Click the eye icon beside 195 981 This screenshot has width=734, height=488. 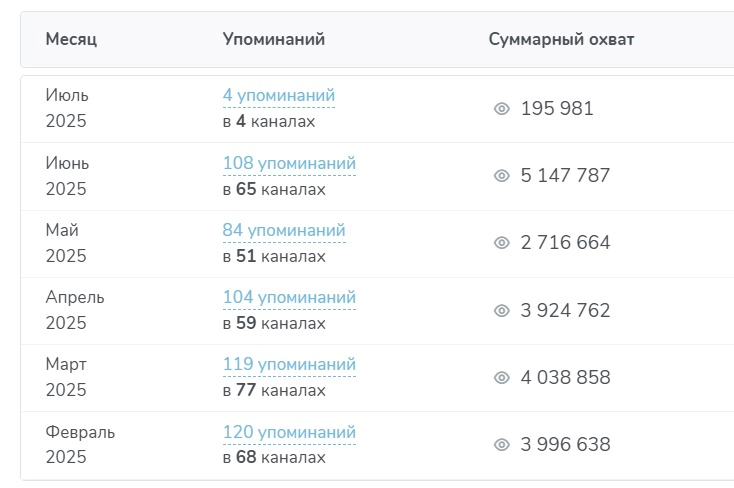click(501, 109)
